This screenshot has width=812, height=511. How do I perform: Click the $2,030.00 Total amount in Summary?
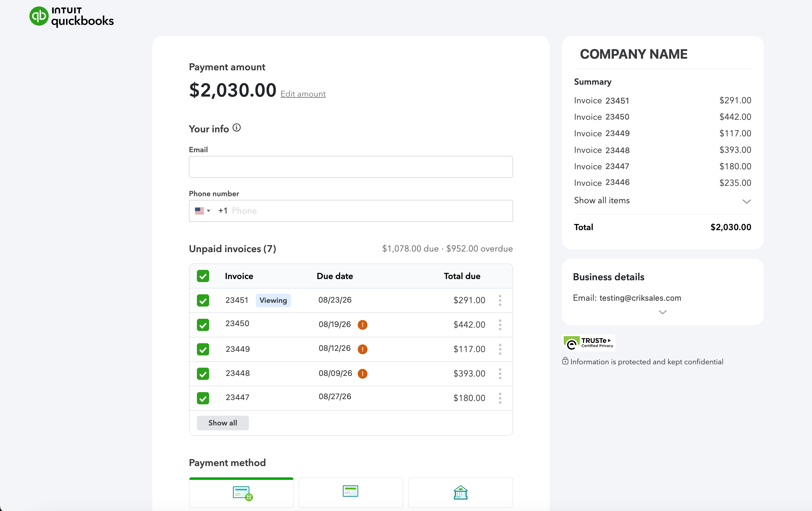[x=730, y=227]
